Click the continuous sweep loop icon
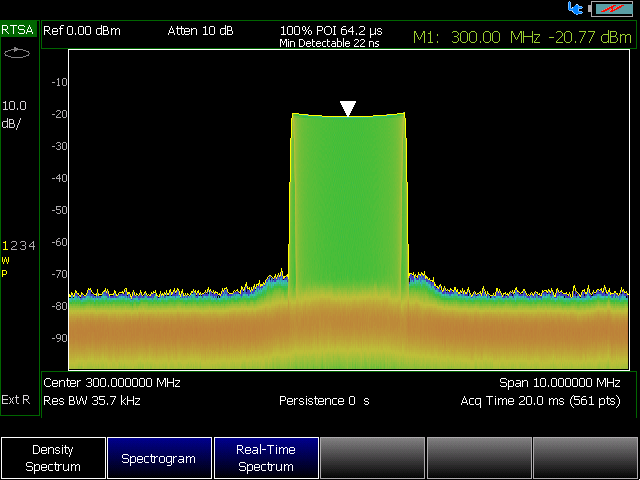This screenshot has height=480, width=640. (17, 53)
